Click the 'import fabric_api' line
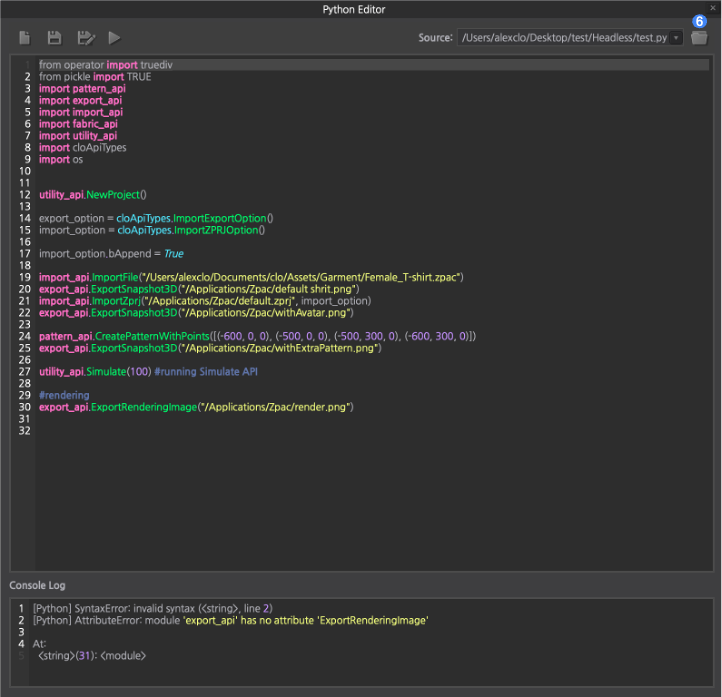This screenshot has height=697, width=722. pyautogui.click(x=78, y=124)
